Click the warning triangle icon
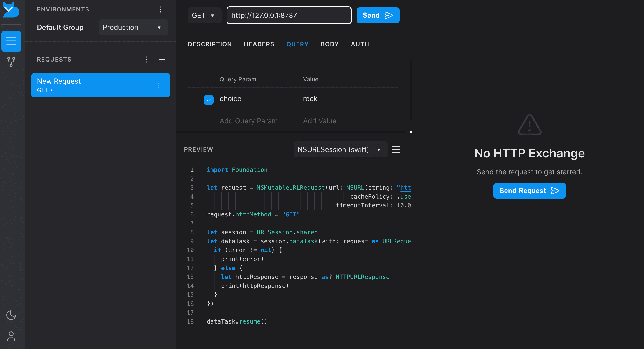644x349 pixels. click(x=530, y=125)
